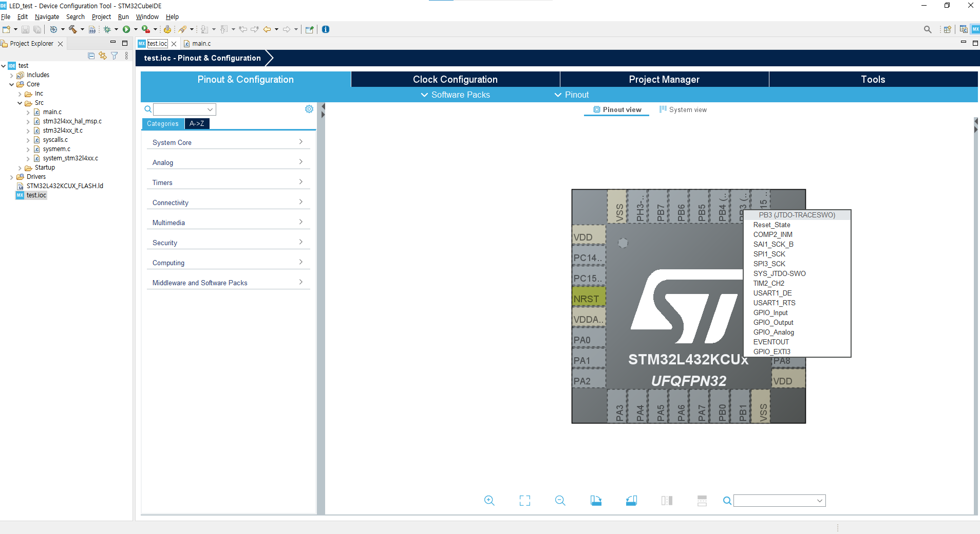Viewport: 980px width, 534px height.
Task: Choose GPIO_EXTI3 from PB3 pin menu
Action: 771,352
